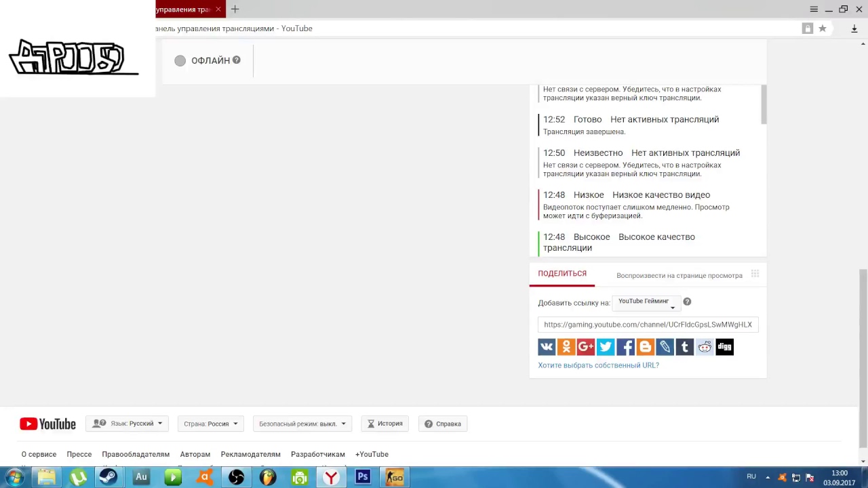Image resolution: width=868 pixels, height=488 pixels.
Task: Open the Справка footer button
Action: pos(443,424)
